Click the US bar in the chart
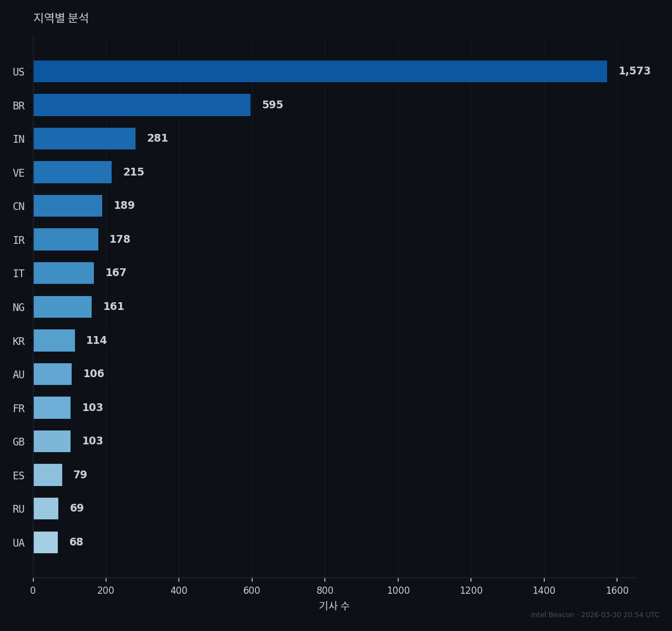The image size is (672, 631). [x=320, y=72]
